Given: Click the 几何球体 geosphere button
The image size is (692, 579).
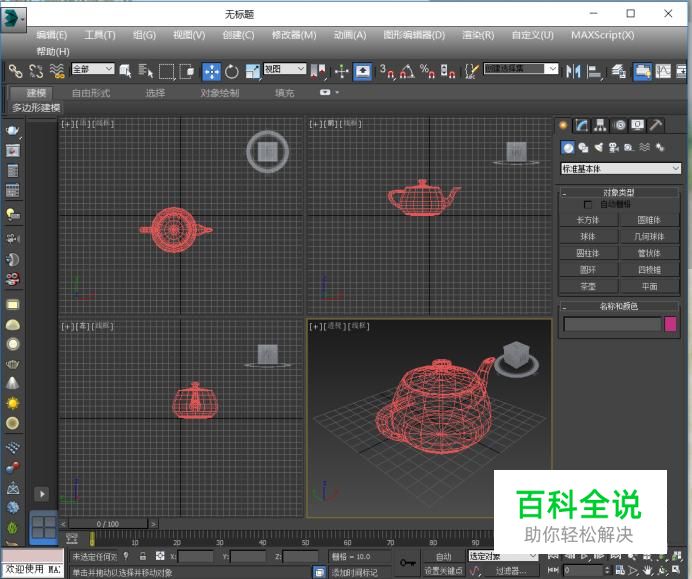Looking at the screenshot, I should 649,237.
